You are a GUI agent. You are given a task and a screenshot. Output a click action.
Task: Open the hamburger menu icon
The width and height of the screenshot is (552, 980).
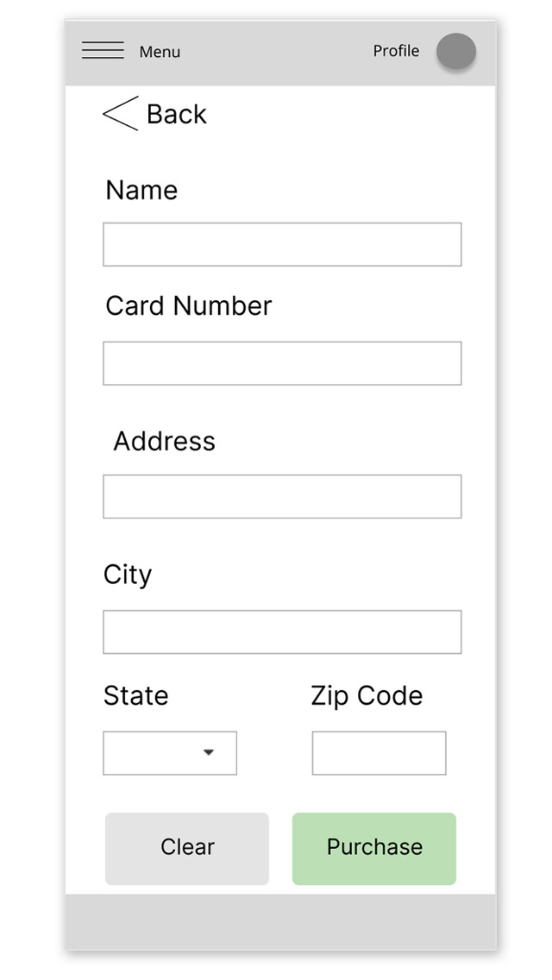(103, 51)
